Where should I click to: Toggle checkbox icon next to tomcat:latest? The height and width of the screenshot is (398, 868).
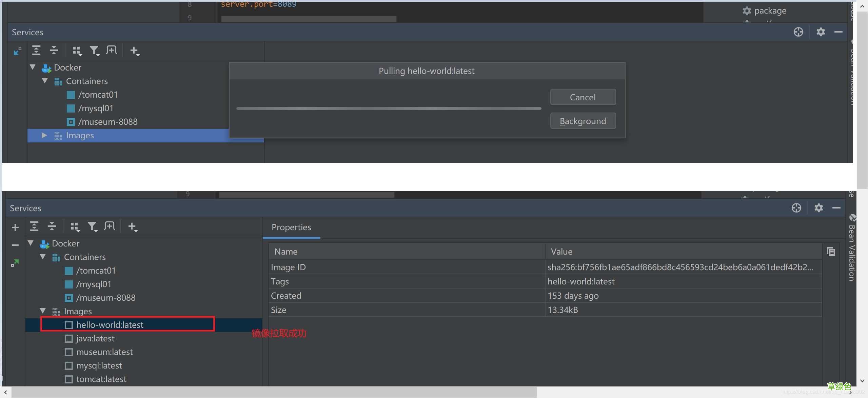coord(68,379)
